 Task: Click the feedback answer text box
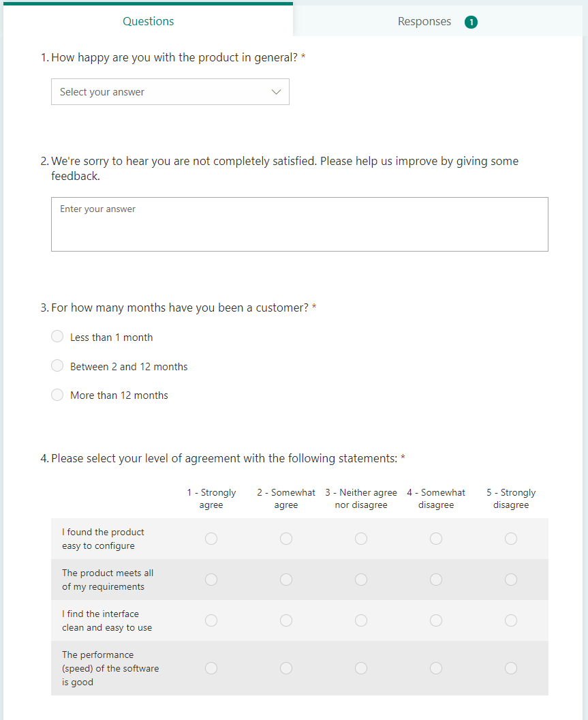[x=299, y=224]
